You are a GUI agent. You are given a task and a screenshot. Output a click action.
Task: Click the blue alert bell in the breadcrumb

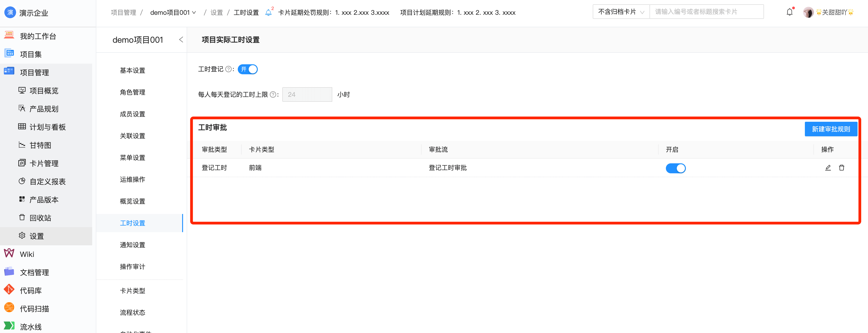268,12
